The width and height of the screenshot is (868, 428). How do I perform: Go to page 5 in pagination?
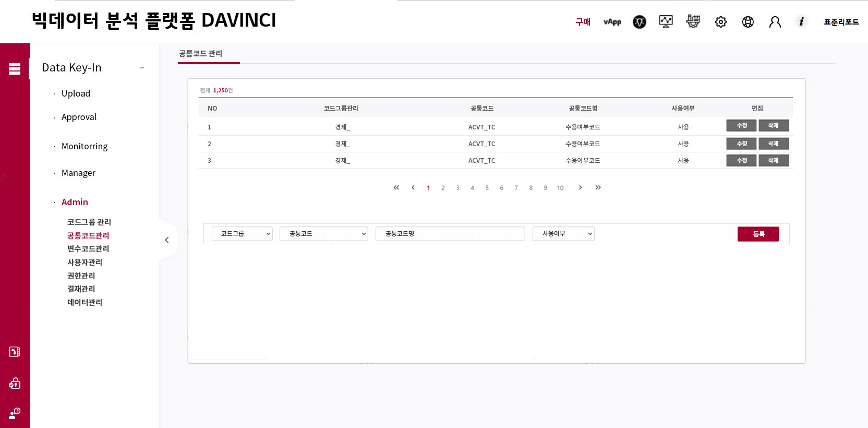click(x=487, y=188)
